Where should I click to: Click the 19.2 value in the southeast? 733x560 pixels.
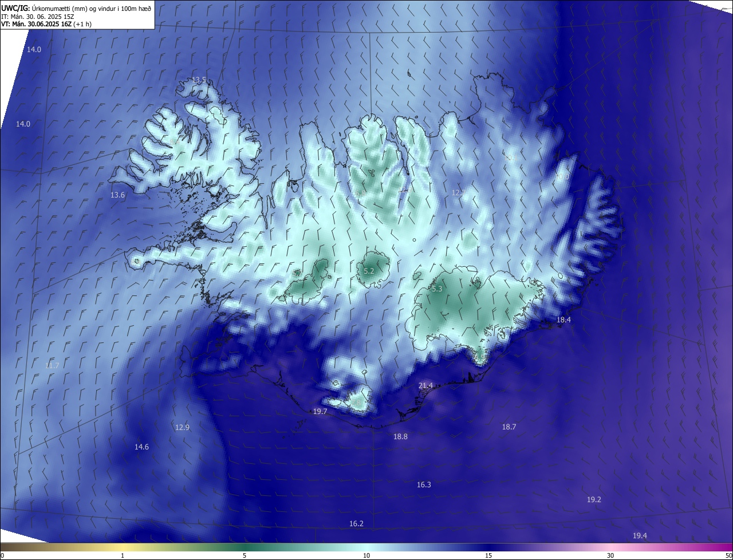594,499
